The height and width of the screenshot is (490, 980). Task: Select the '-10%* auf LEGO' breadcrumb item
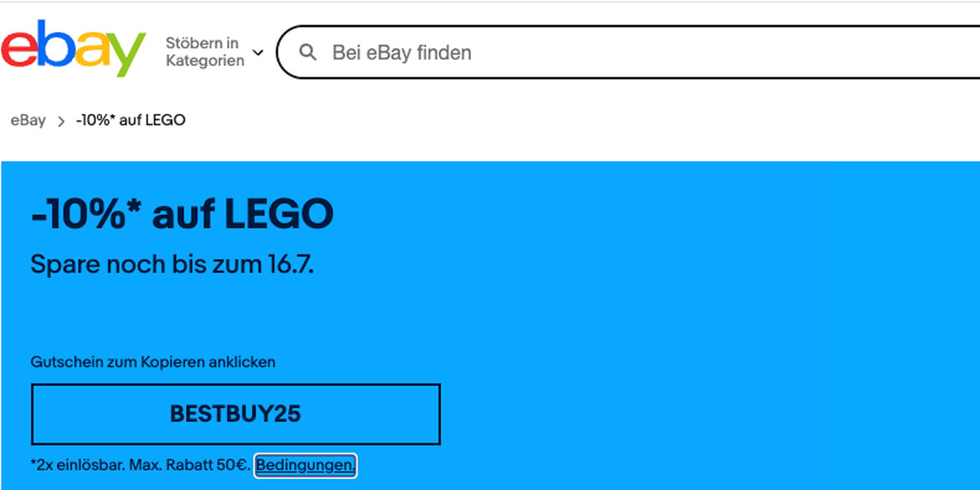tap(131, 121)
